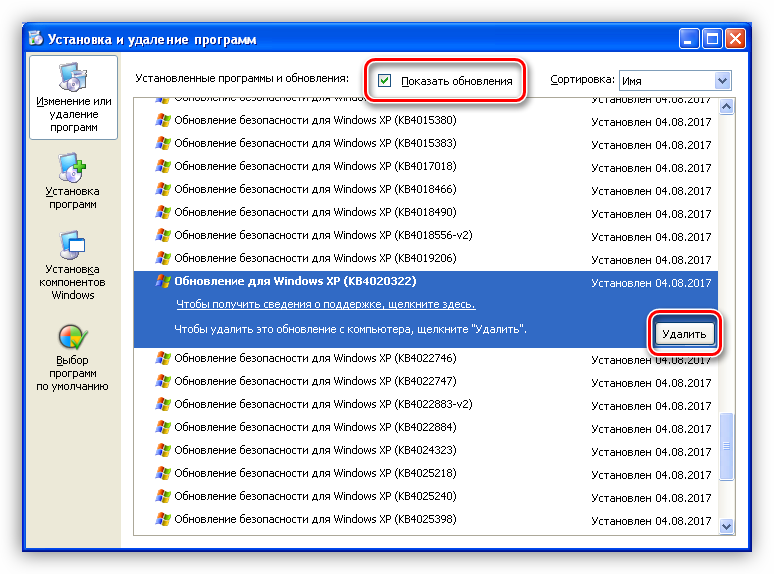Click Windows flag icon for KB4022884
Screen dimensions: 774x574
coord(162,427)
